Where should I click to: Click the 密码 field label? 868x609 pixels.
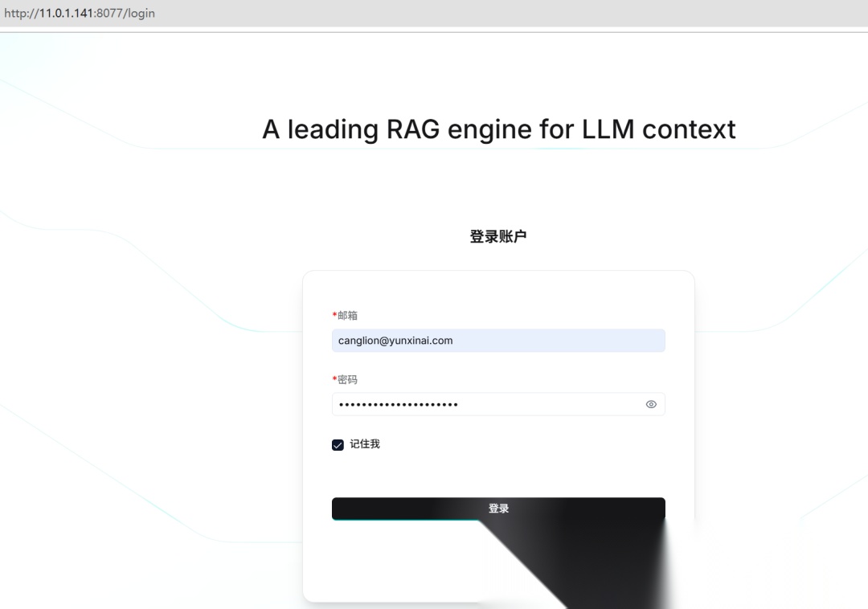[346, 379]
